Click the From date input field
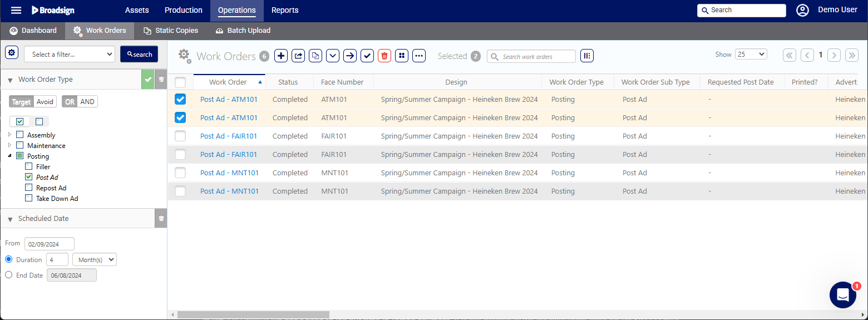The height and width of the screenshot is (320, 868). coord(50,244)
